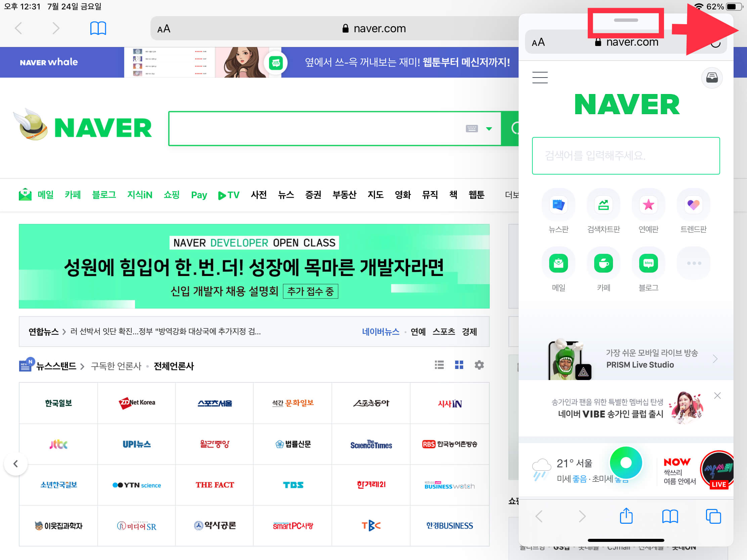Expand search box autocomplete dropdown arrow
The width and height of the screenshot is (747, 560).
(489, 129)
